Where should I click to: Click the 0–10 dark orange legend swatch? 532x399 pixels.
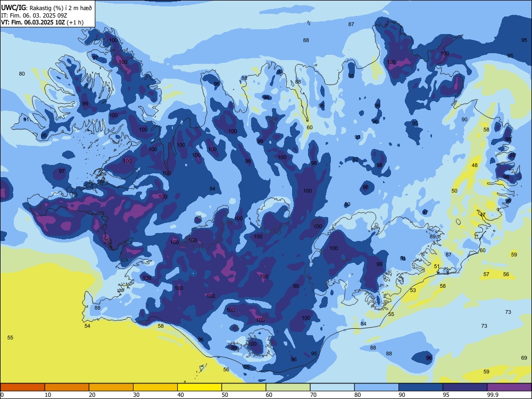coord(22,387)
